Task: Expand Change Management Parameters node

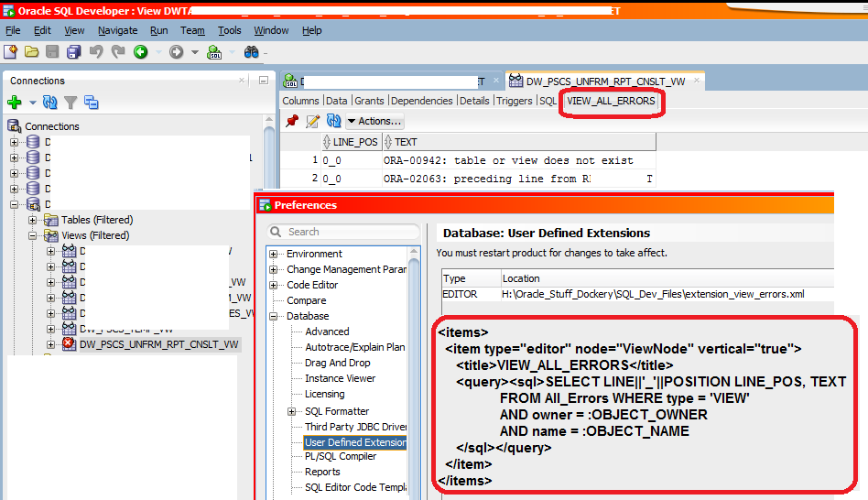Action: (274, 269)
